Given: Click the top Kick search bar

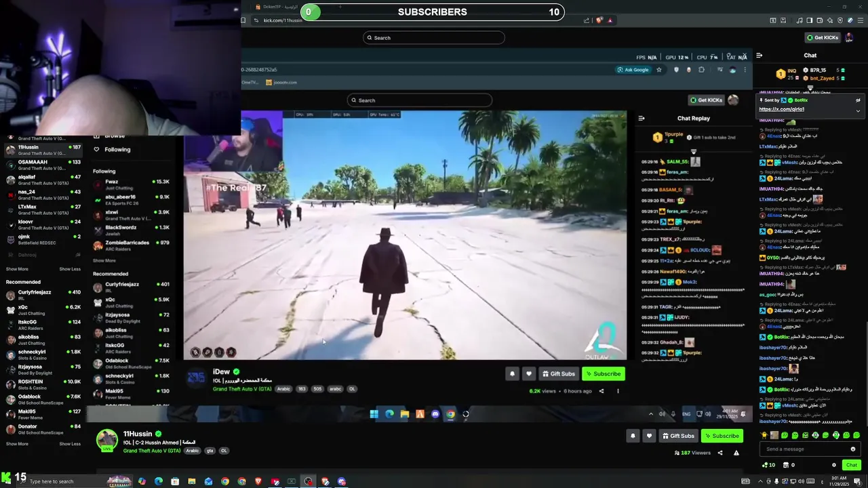Looking at the screenshot, I should (x=434, y=38).
